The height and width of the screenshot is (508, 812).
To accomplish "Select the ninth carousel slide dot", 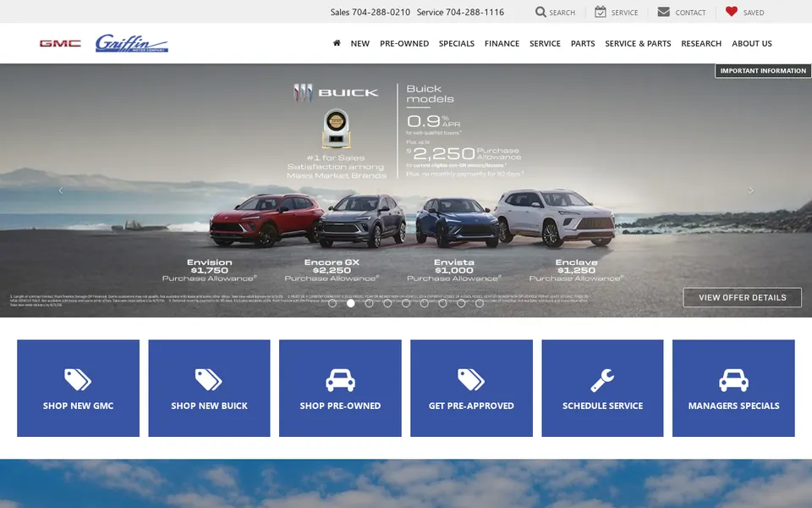I will click(480, 303).
